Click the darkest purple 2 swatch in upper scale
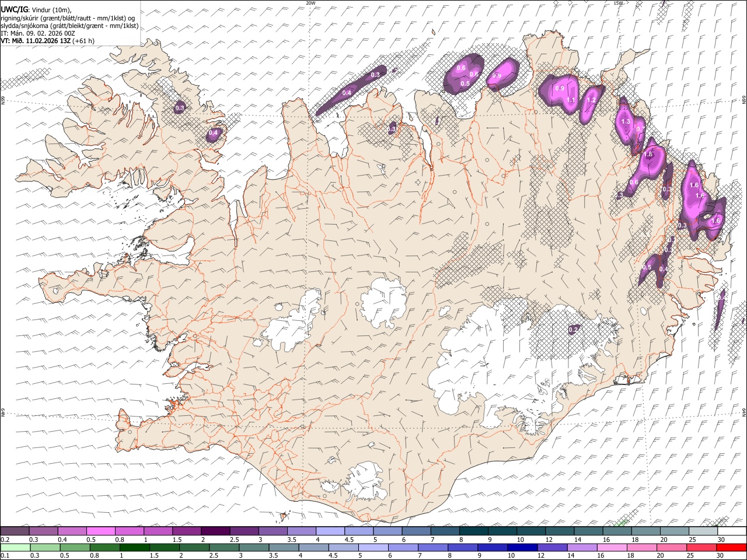The height and width of the screenshot is (560, 747). pos(215,531)
